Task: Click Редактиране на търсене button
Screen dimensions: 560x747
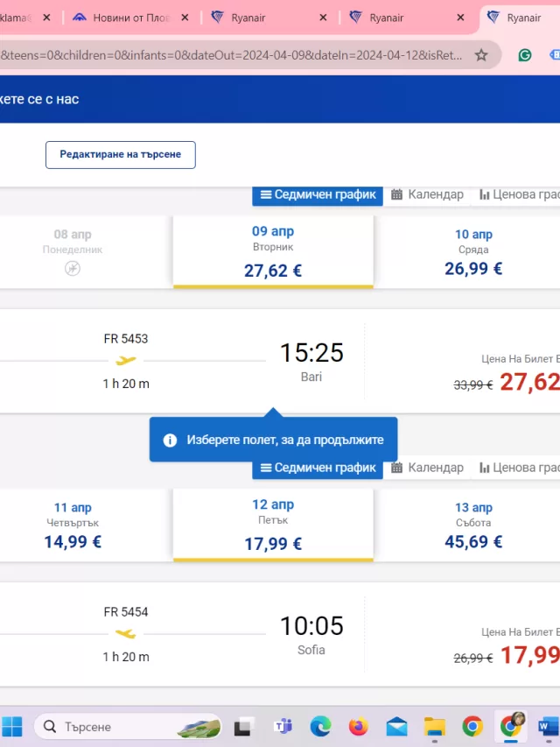Action: pos(121,155)
